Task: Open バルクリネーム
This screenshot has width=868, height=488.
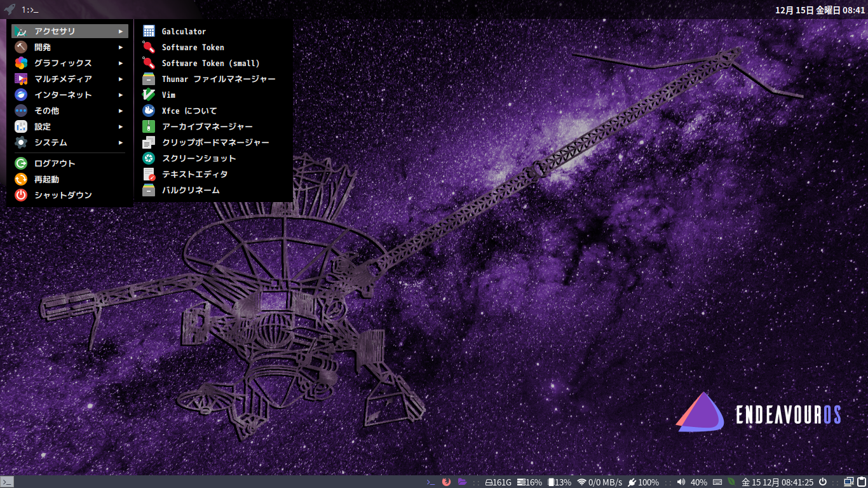Action: [213, 190]
